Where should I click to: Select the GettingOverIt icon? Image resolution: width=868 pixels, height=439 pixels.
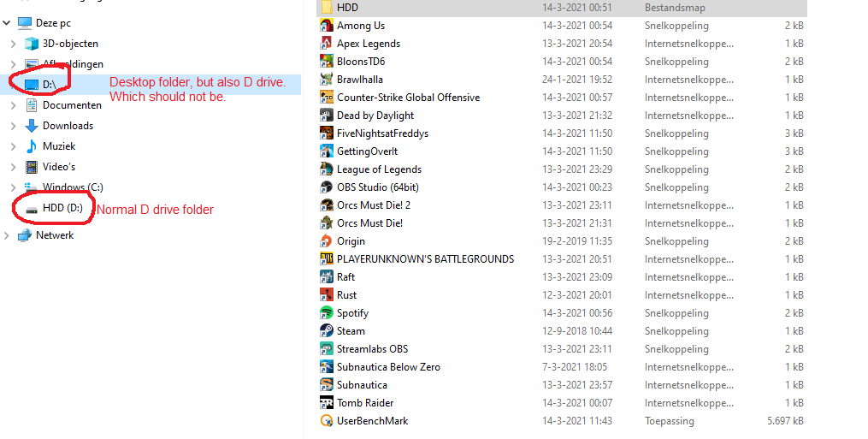(327, 151)
